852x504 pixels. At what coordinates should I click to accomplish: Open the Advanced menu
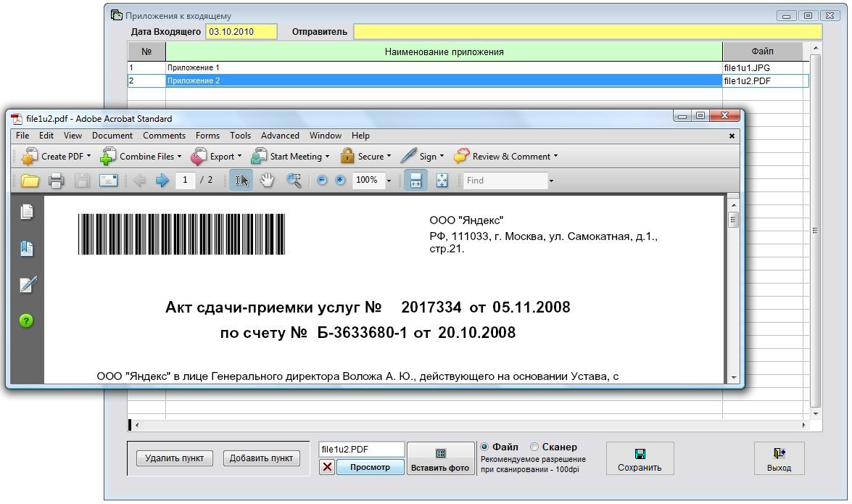pos(280,136)
